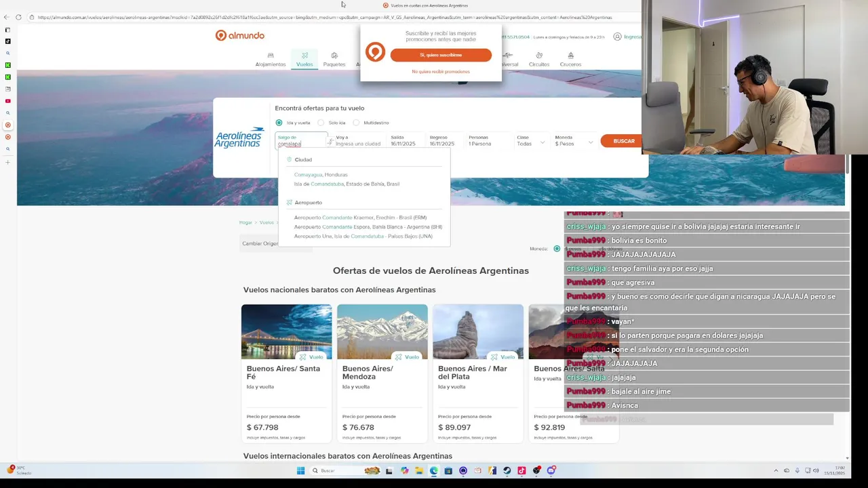Focus the 'Salgo de' origin field
The width and height of the screenshot is (868, 488).
[300, 141]
